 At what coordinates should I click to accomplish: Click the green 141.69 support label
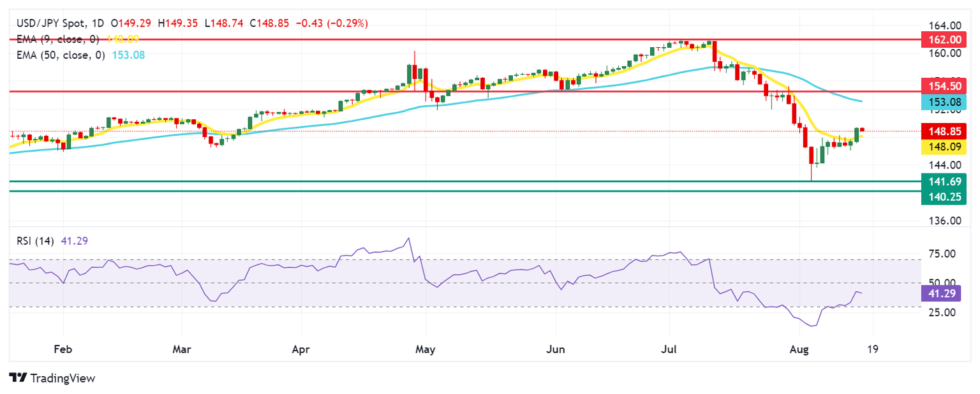[x=944, y=182]
